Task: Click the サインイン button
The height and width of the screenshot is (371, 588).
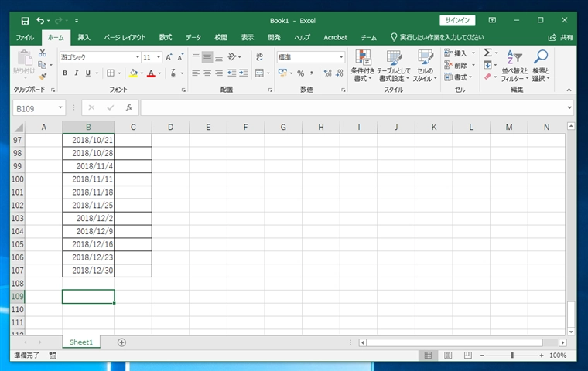Action: point(457,20)
